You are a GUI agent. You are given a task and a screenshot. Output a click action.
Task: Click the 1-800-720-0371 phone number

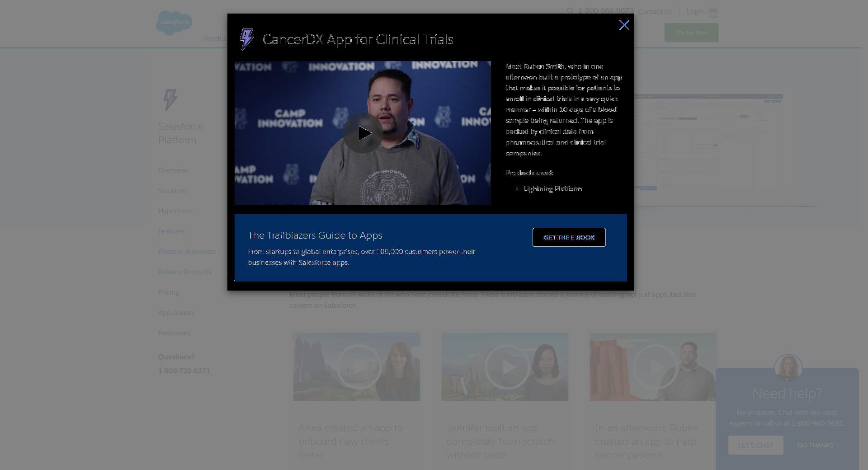(184, 371)
